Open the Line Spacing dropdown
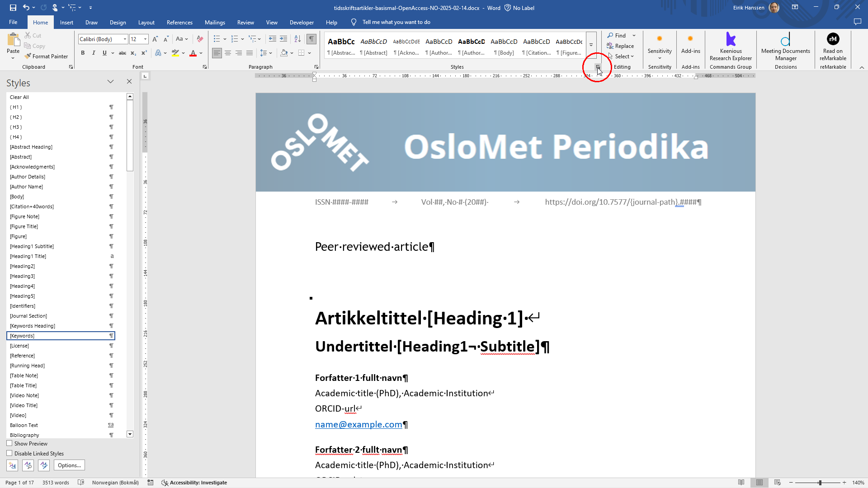This screenshot has width=868, height=488. 266,53
